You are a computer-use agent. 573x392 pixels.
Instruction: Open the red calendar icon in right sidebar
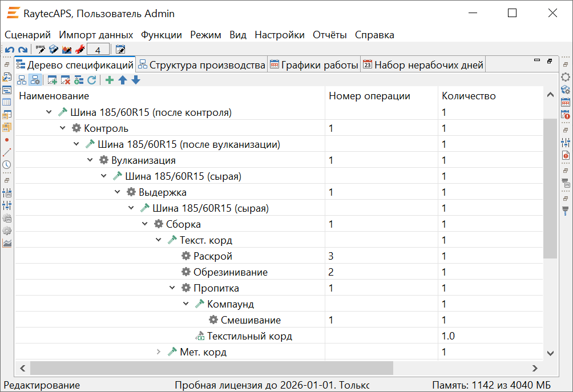coord(566,102)
